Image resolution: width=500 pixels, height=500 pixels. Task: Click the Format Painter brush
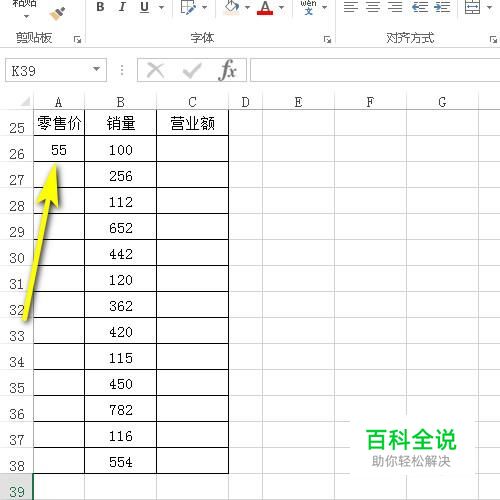point(57,13)
